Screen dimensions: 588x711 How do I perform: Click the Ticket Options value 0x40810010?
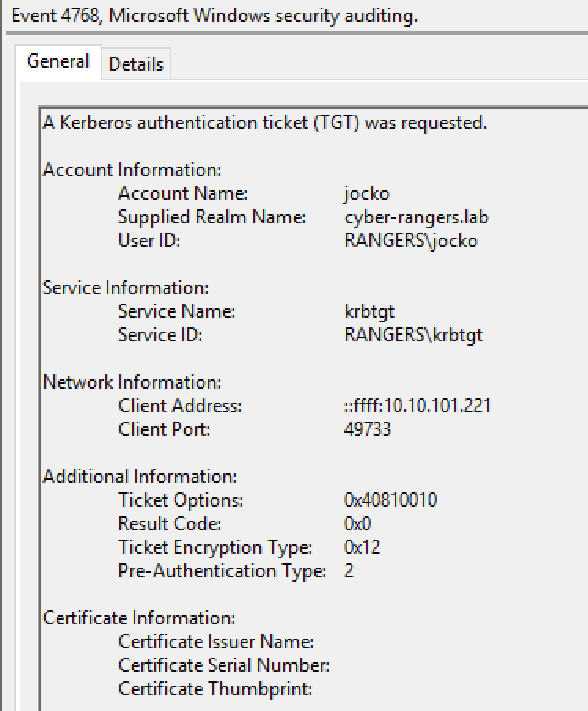[x=391, y=500]
